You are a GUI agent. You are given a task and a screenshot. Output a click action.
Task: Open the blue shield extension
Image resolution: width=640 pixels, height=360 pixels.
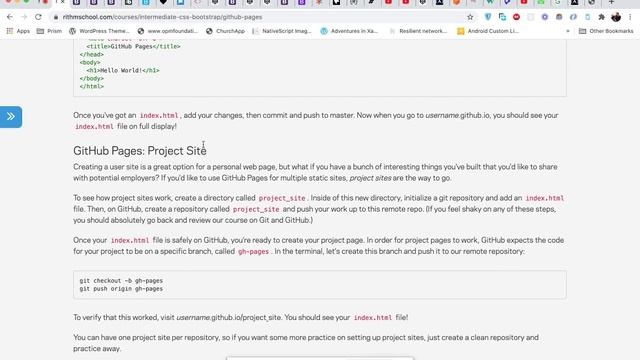pos(488,17)
